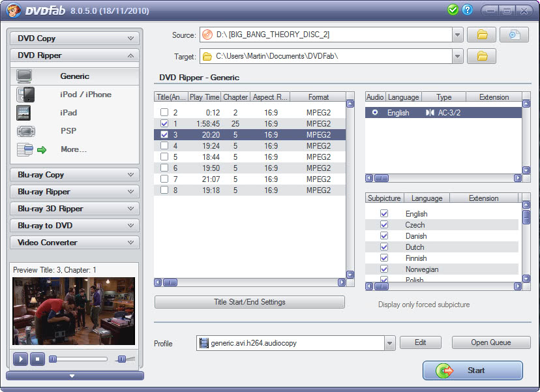This screenshot has height=392, width=540.
Task: Click green arrow next to More
Action: point(42,150)
